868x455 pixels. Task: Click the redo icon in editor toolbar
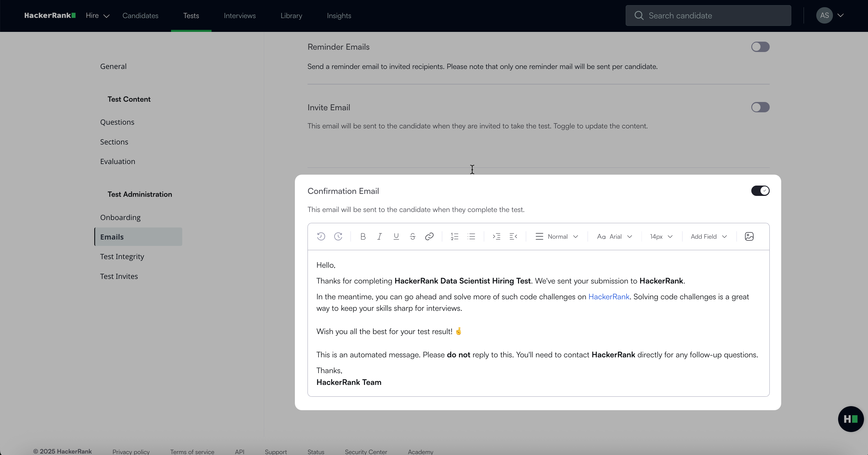point(338,236)
